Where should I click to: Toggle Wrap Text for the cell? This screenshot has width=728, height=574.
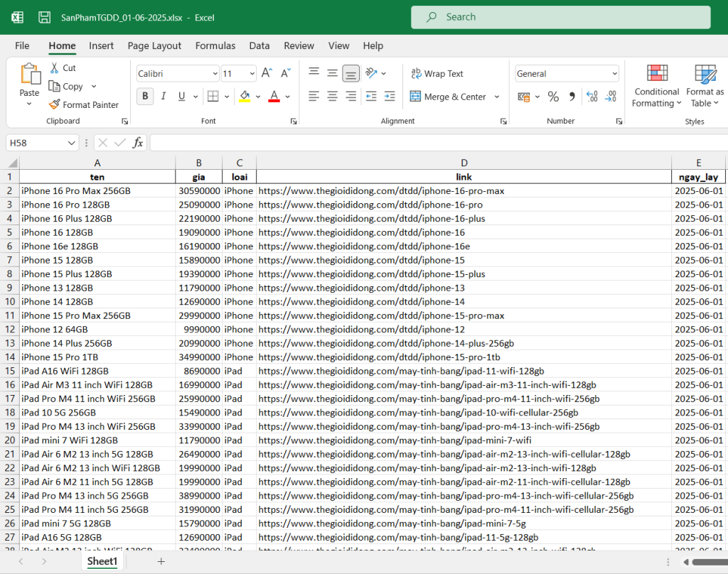pyautogui.click(x=437, y=73)
